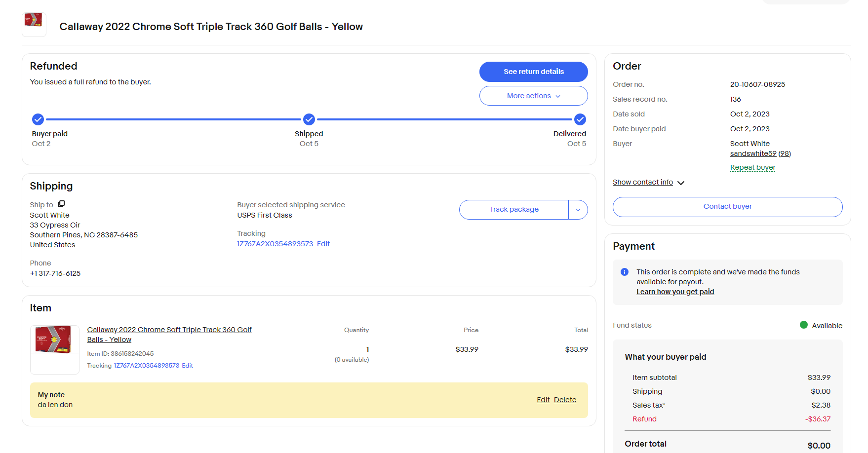The width and height of the screenshot is (868, 453).
Task: Open buyer profile sandswhite59
Action: pos(753,153)
